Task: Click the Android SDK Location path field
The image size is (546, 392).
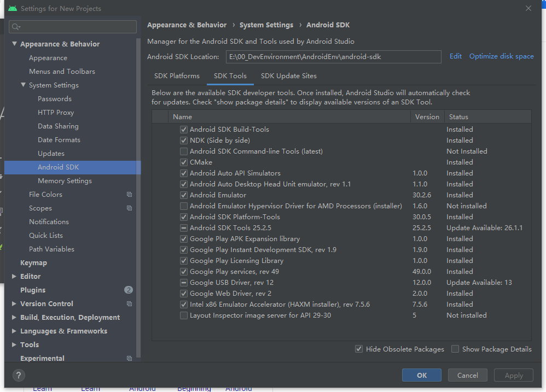Action: coord(334,57)
